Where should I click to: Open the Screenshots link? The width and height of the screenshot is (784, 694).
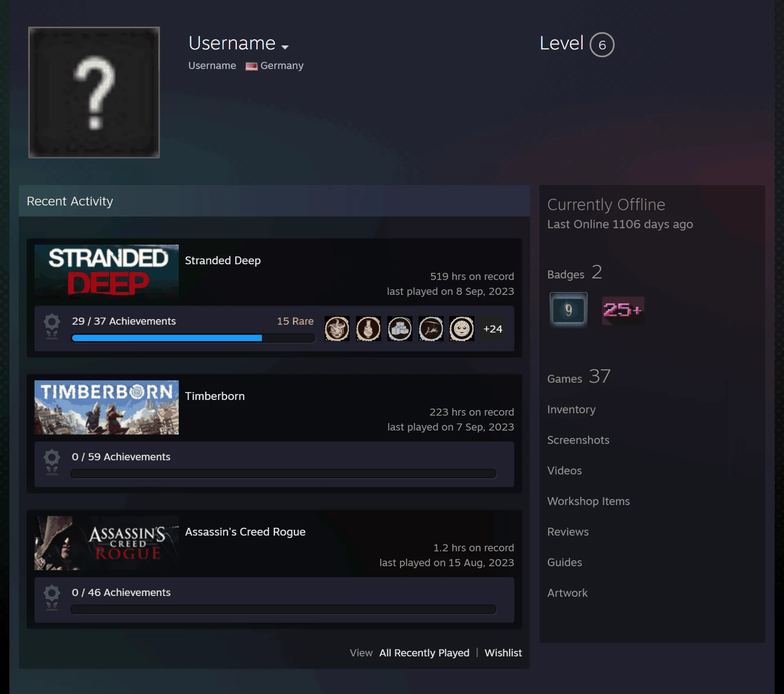point(578,440)
